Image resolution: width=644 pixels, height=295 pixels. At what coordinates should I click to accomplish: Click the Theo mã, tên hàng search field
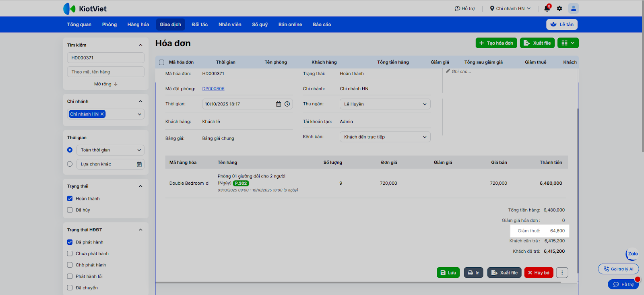105,72
